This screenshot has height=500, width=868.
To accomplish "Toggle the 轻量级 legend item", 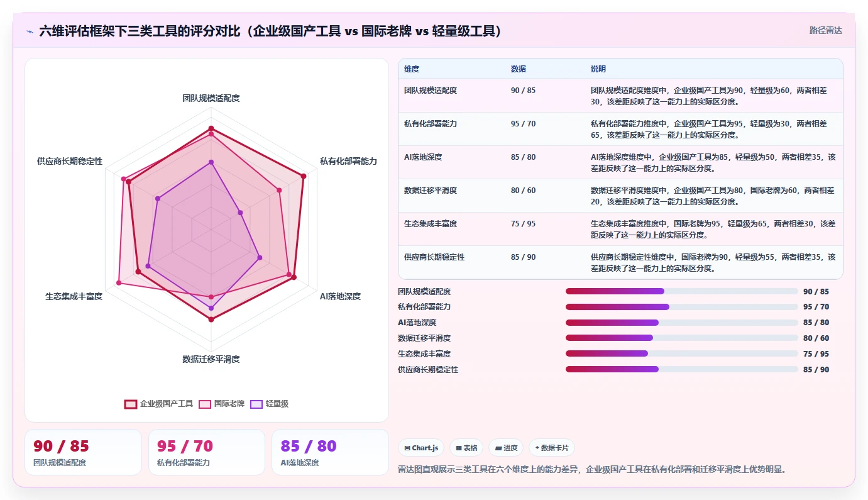I will (269, 404).
